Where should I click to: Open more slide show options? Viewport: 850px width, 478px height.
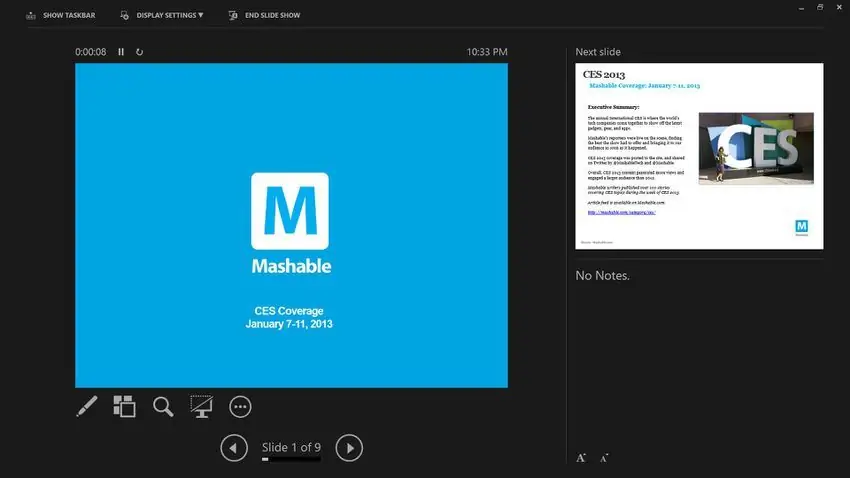click(x=240, y=407)
